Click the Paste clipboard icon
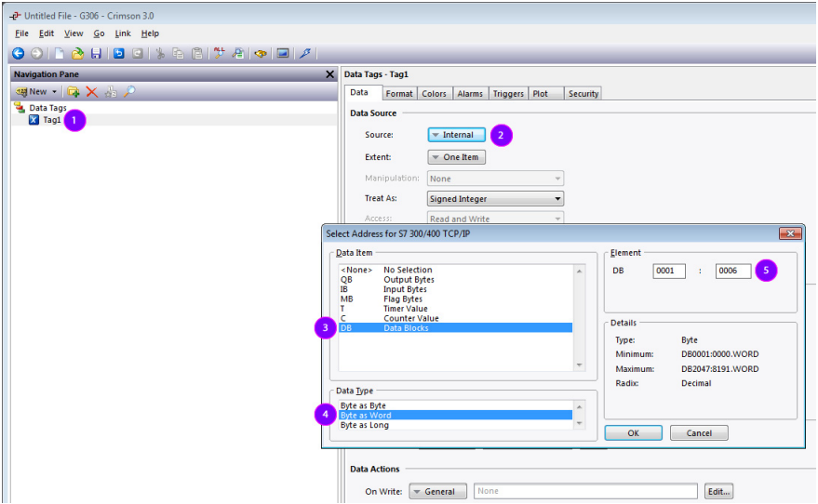This screenshot has width=818, height=504. tap(197, 53)
